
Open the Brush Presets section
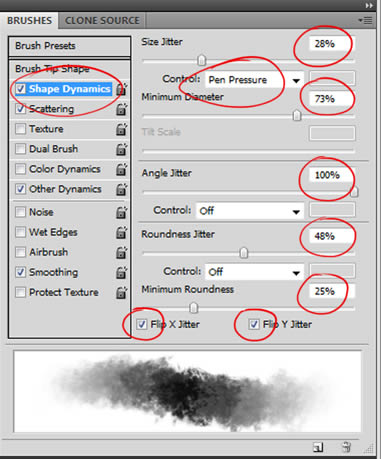pos(69,46)
